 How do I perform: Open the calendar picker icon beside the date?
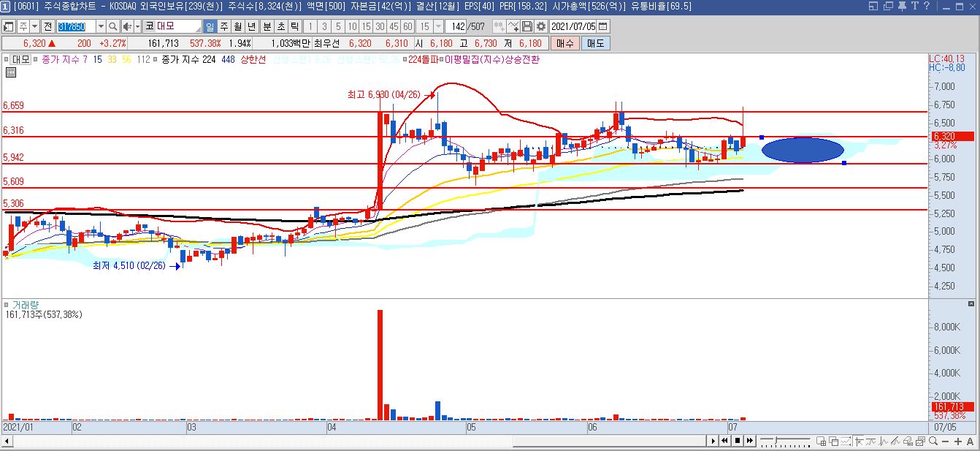[603, 26]
